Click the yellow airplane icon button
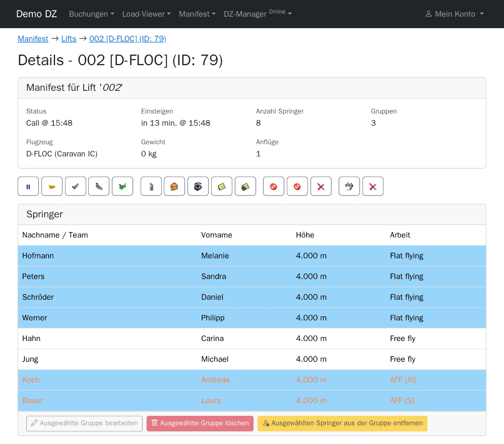504x444 pixels. pyautogui.click(x=52, y=186)
